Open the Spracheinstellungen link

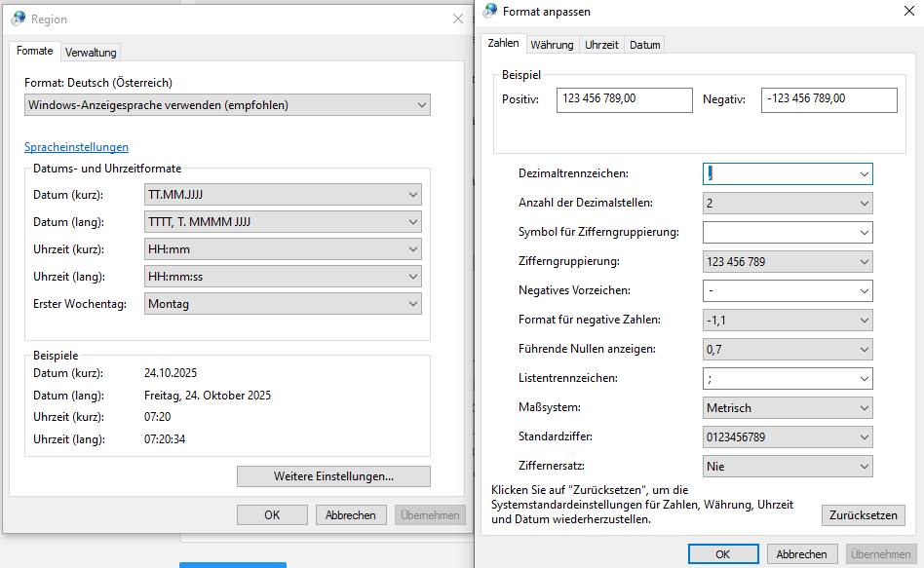click(76, 147)
